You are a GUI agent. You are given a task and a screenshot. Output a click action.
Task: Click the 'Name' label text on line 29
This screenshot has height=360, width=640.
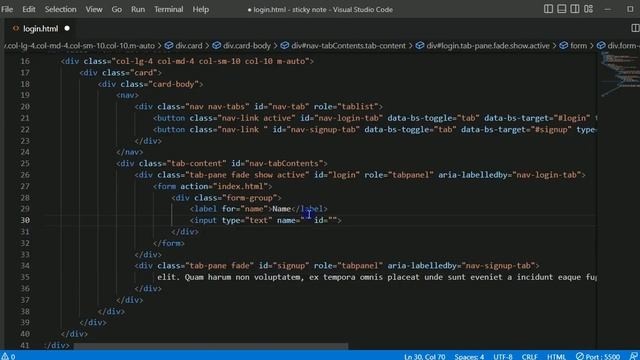pyautogui.click(x=282, y=209)
